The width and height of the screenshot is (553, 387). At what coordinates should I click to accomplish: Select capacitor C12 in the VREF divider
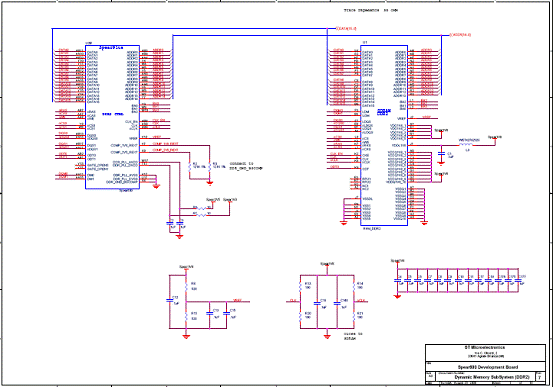pos(170,300)
